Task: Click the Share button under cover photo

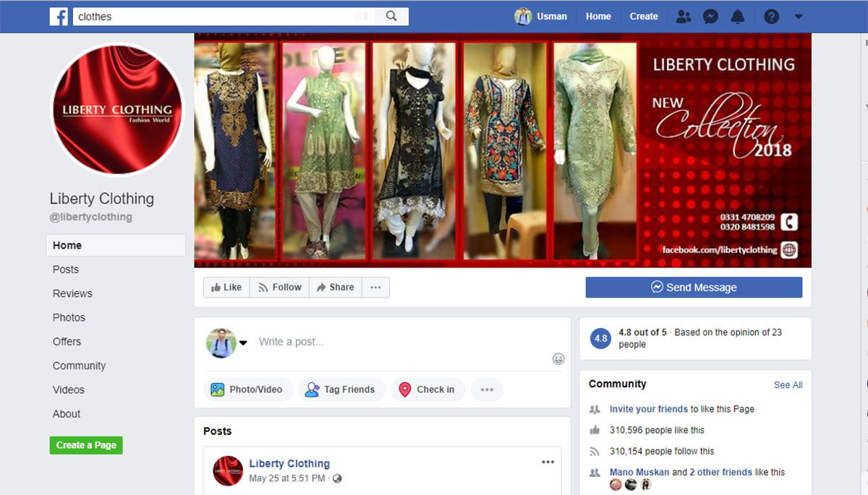Action: coord(335,287)
